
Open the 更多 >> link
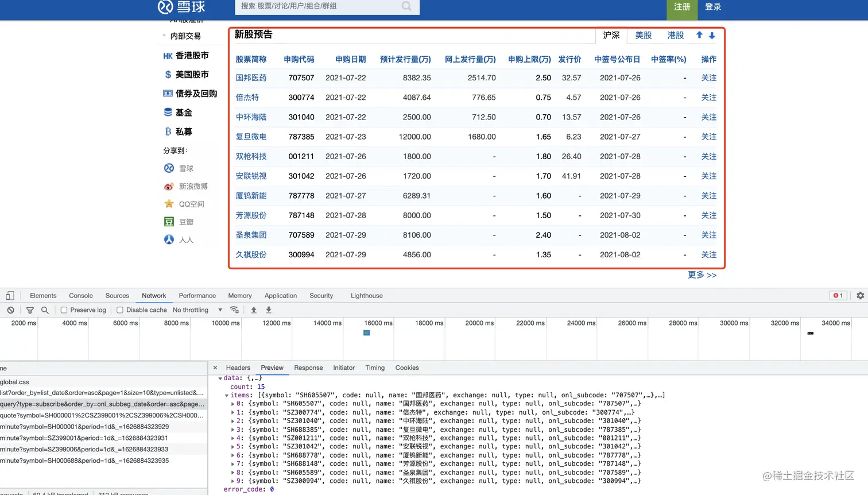pyautogui.click(x=702, y=275)
